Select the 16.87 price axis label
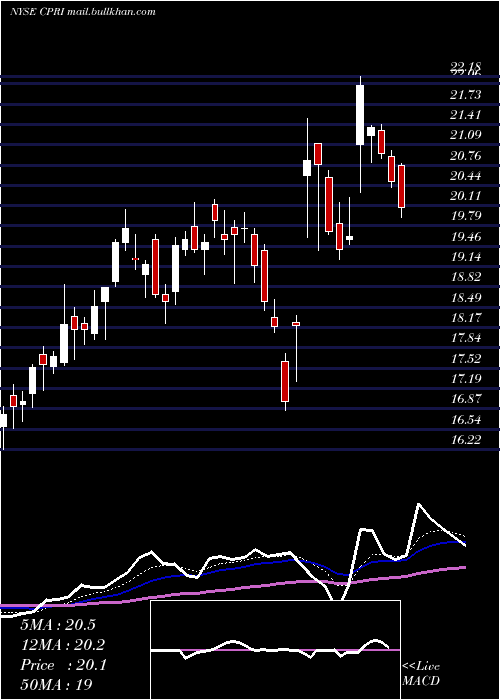500x700 pixels. [466, 398]
